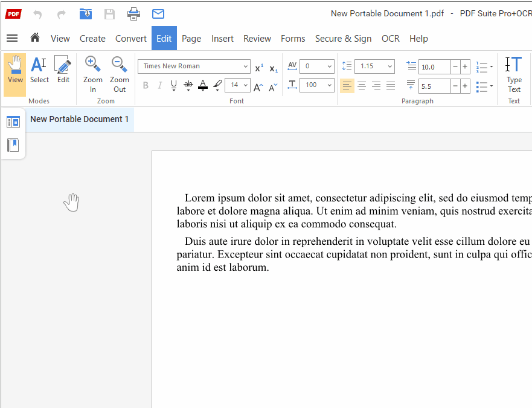532x408 pixels.
Task: Click the Redo arrow icon
Action: [62, 15]
